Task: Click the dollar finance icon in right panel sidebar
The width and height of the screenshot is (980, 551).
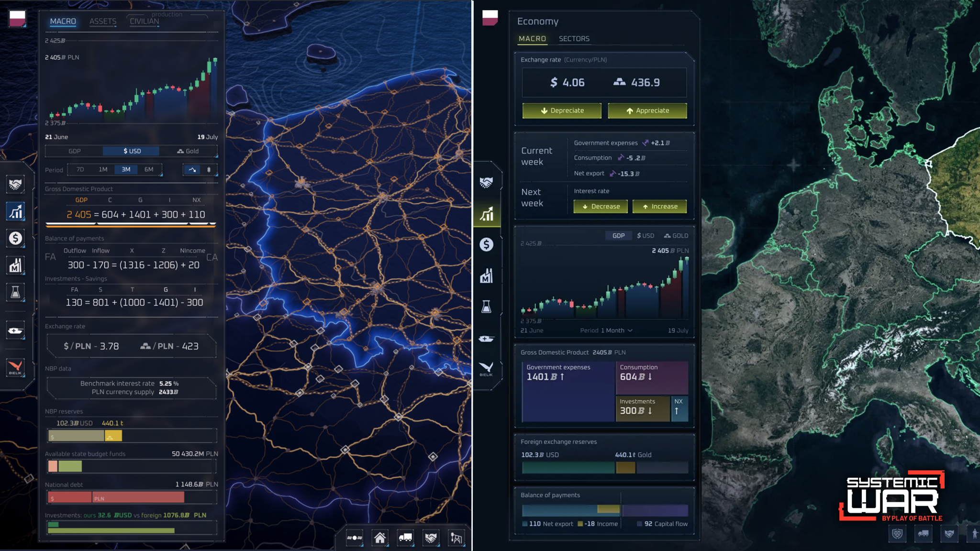Action: (x=486, y=244)
